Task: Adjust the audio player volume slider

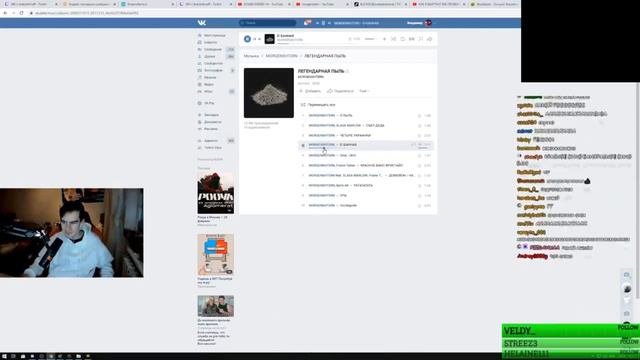Action: pos(370,39)
